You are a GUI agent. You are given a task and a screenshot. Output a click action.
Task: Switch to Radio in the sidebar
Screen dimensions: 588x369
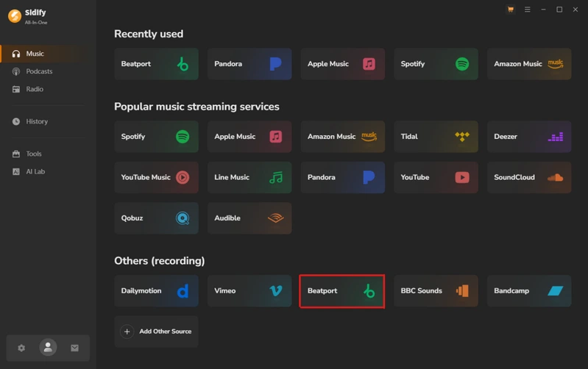48,89
